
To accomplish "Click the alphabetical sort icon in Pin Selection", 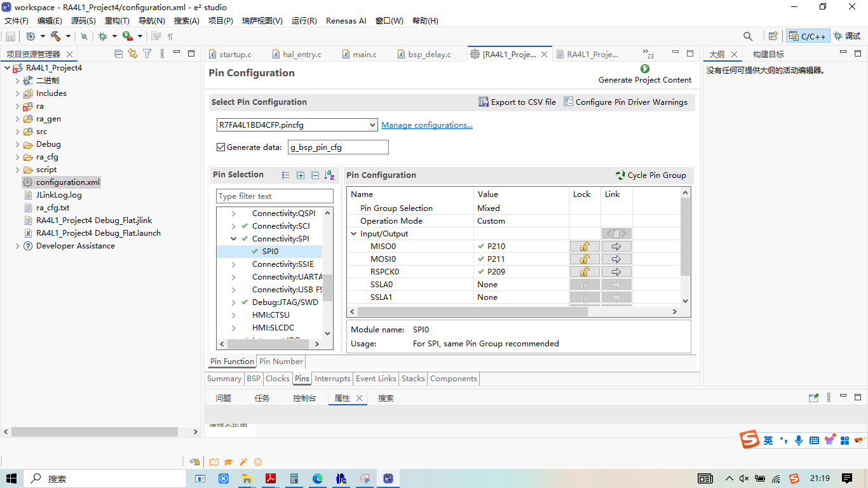I will pos(329,175).
